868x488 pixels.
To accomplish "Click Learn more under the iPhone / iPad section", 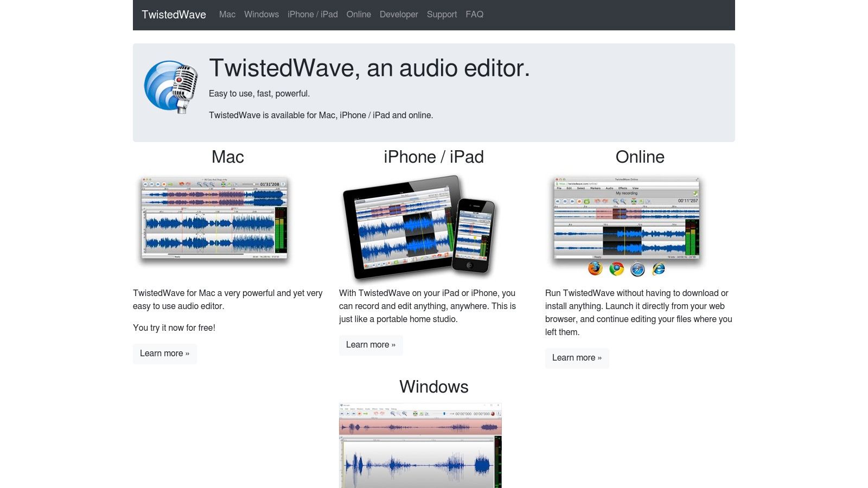I will tap(371, 345).
